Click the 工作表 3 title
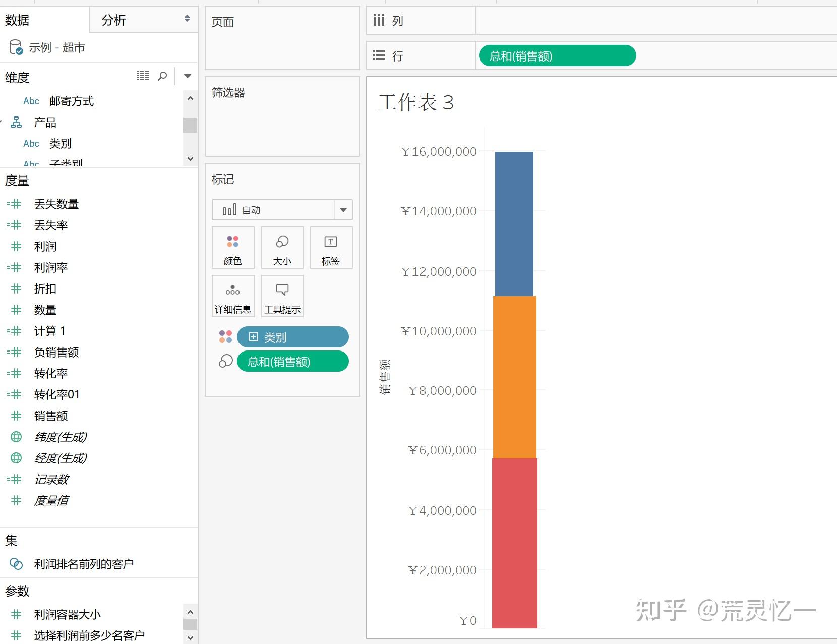This screenshot has height=644, width=837. [x=416, y=103]
